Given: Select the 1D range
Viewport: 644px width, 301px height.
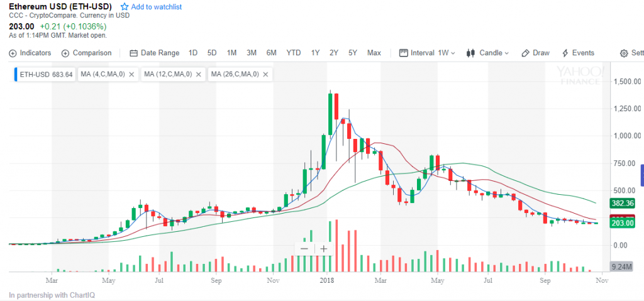Looking at the screenshot, I should 193,53.
